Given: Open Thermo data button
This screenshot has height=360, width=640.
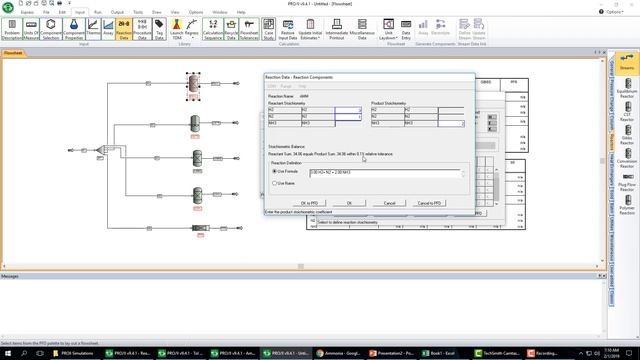Looking at the screenshot, I should 93,29.
